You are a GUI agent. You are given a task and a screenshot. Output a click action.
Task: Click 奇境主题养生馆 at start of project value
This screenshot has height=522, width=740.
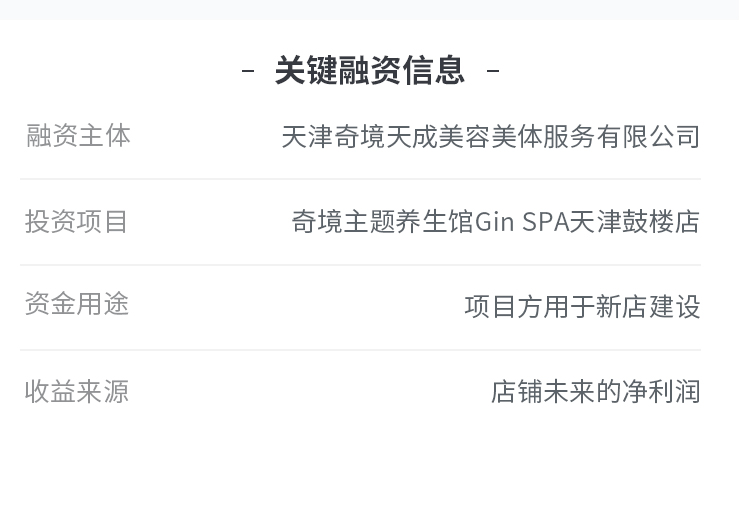[x=383, y=222]
